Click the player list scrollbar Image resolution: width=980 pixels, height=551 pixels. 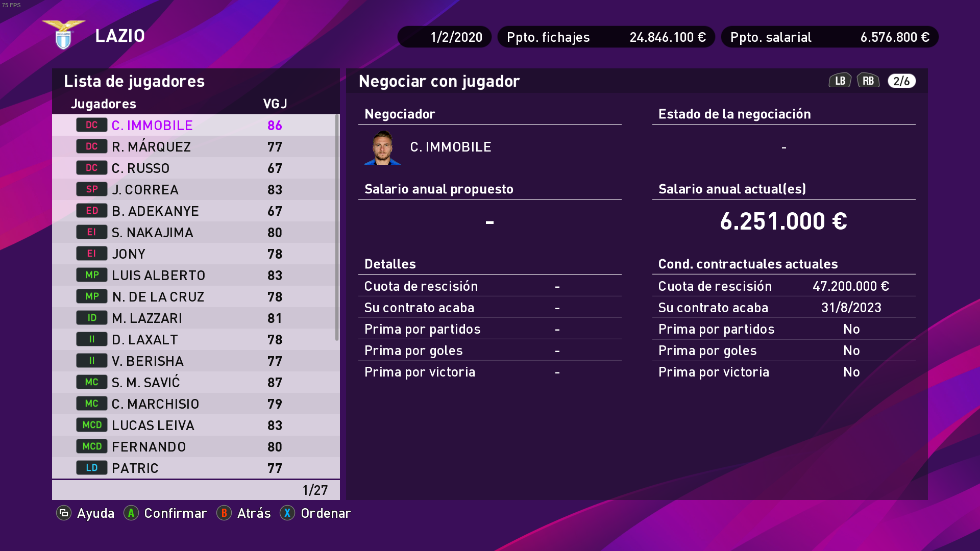click(336, 227)
